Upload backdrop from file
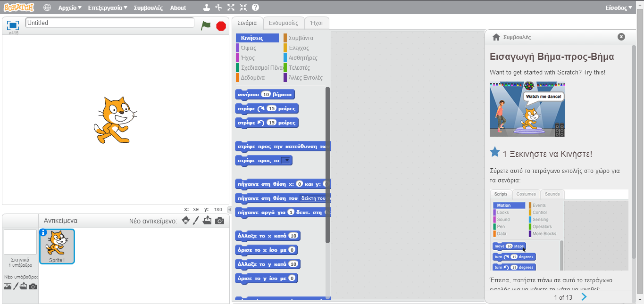The image size is (644, 304). coord(24,286)
